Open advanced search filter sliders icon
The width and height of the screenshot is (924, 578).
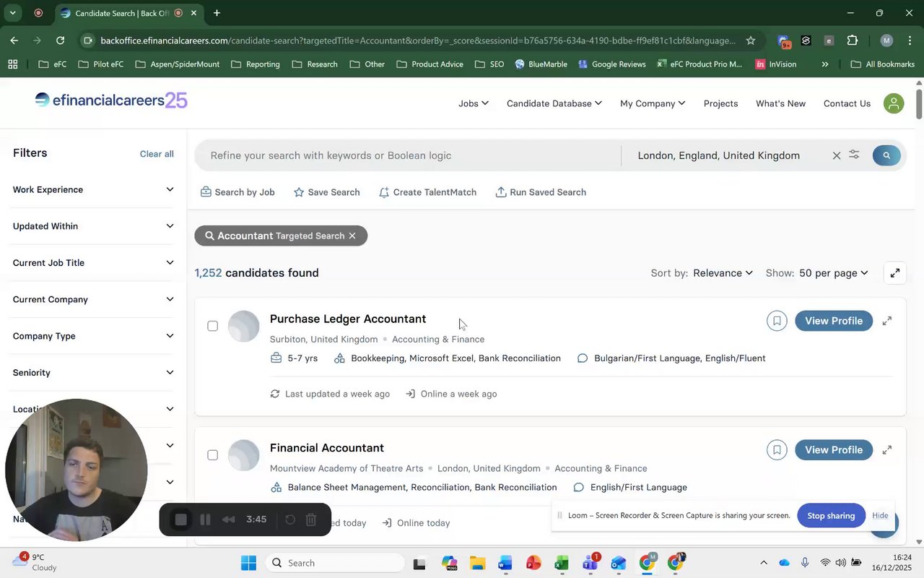[854, 155]
